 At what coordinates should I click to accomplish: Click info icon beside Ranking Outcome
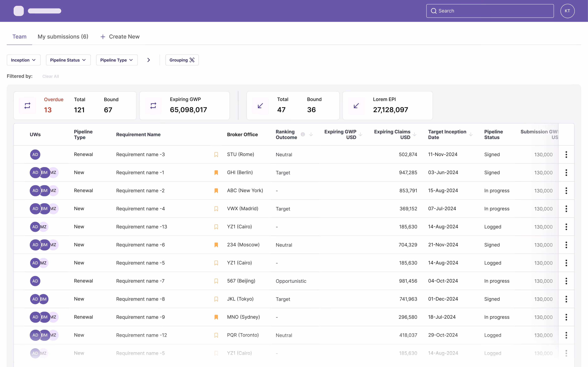[x=303, y=134]
